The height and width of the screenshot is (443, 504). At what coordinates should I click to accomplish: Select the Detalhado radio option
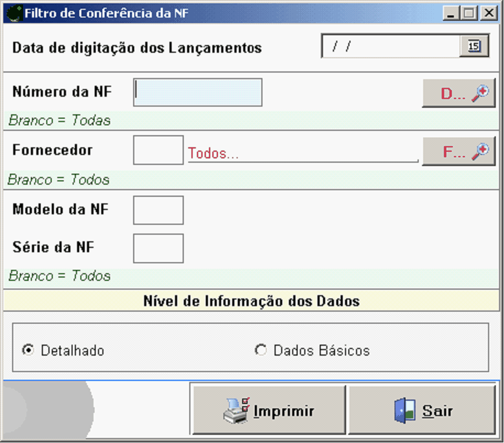point(28,350)
